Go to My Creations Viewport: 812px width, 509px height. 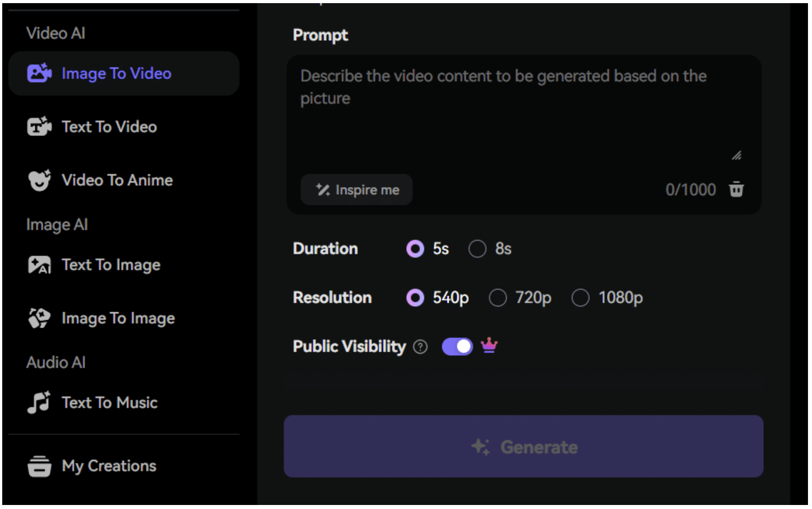(124, 466)
